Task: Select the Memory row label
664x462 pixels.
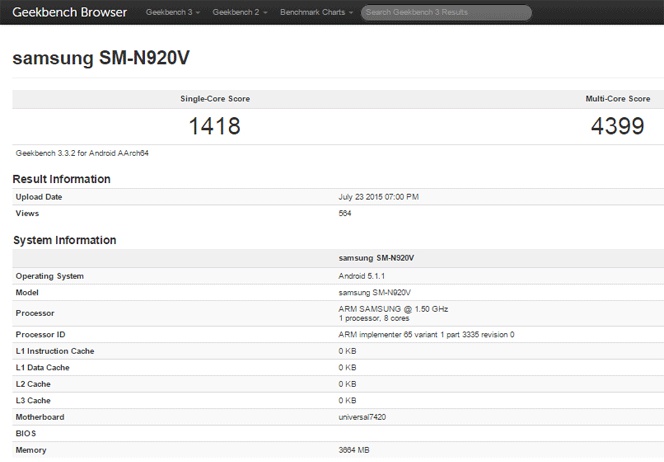Action: pos(31,450)
